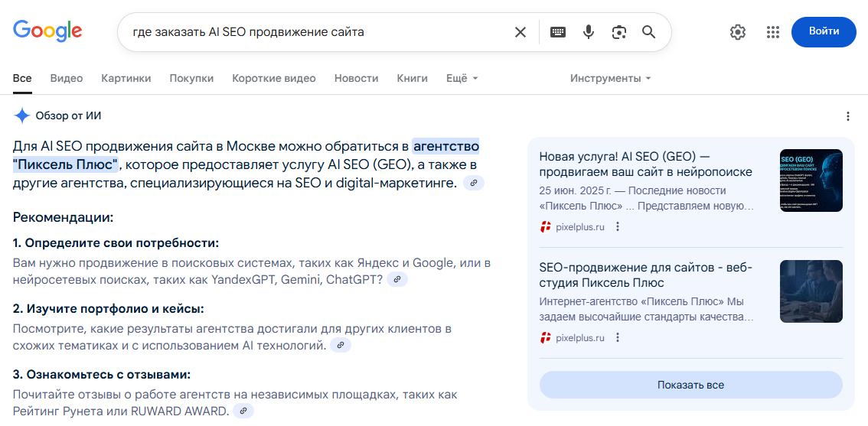Click heading 1. Определите свои потребности
The image size is (868, 426).
click(x=116, y=243)
